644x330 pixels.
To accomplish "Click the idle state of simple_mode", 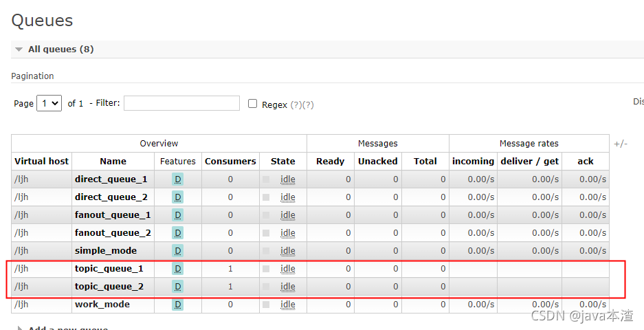I will click(287, 251).
